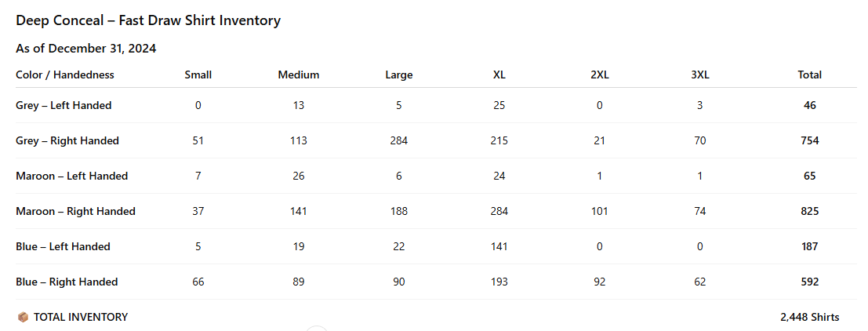The width and height of the screenshot is (868, 331).
Task: Click the partial circular button at bottom edge
Action: [316, 329]
